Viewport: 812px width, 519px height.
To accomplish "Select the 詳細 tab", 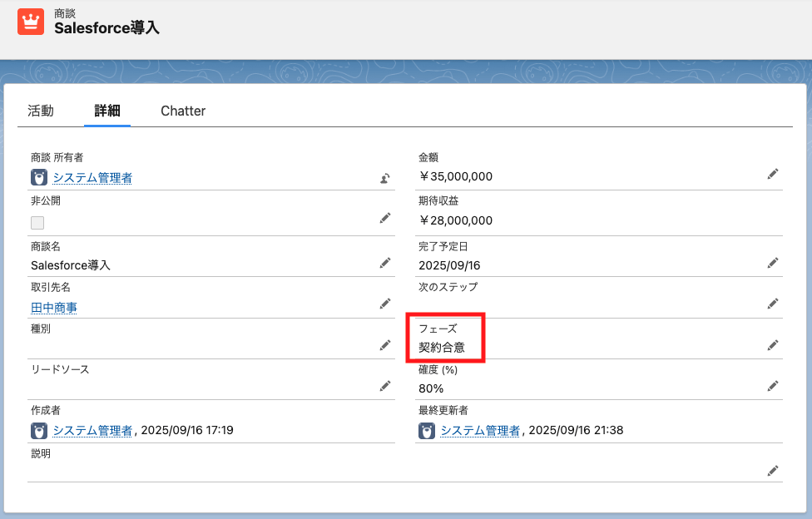I will [x=107, y=111].
